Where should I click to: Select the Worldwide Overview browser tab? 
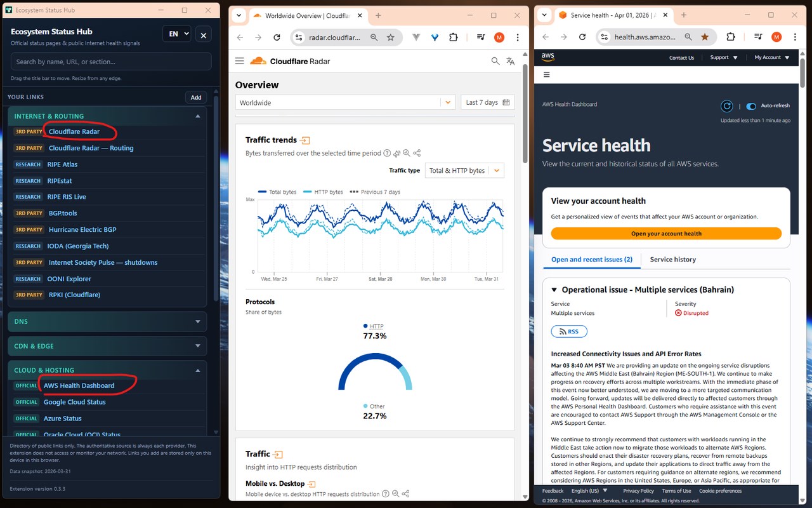pyautogui.click(x=307, y=15)
